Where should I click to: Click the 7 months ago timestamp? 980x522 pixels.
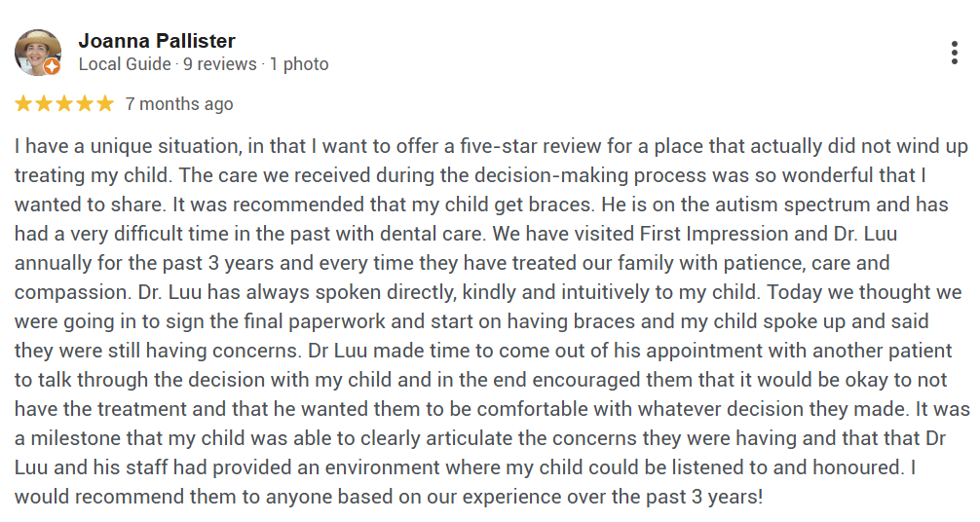pos(179,104)
